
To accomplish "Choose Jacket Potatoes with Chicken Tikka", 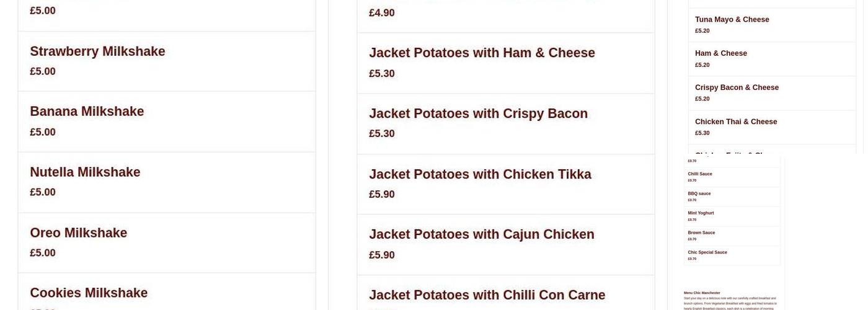I will pos(480,175).
